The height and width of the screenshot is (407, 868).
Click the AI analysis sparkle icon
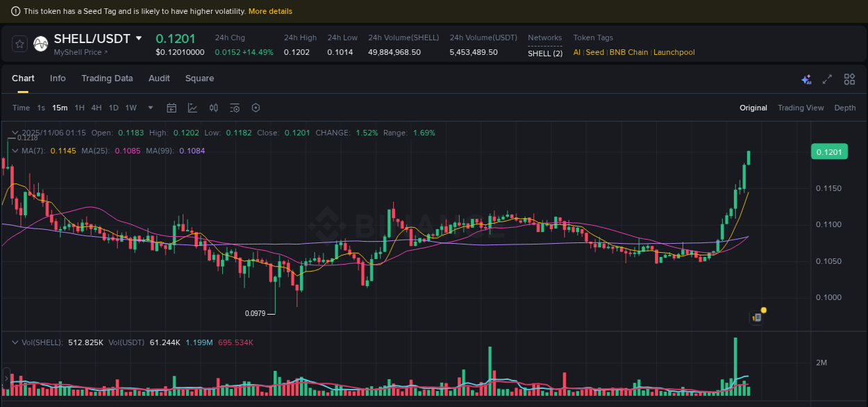pyautogui.click(x=806, y=79)
